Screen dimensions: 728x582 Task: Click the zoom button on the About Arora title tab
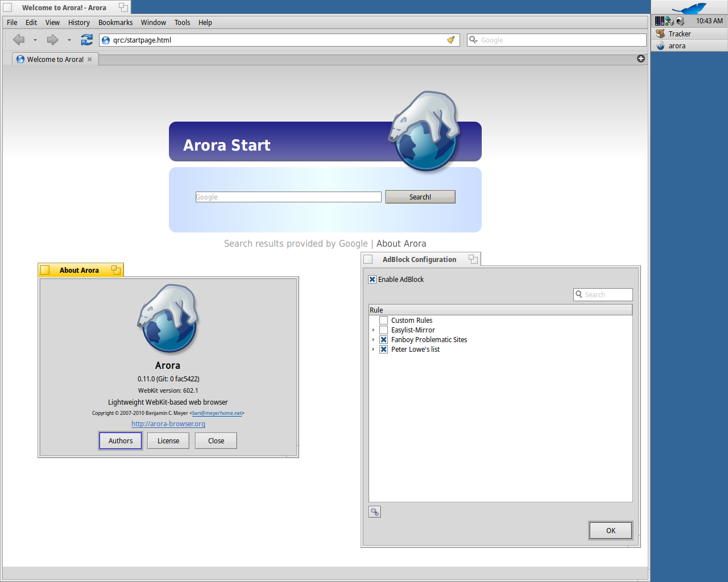pyautogui.click(x=116, y=270)
